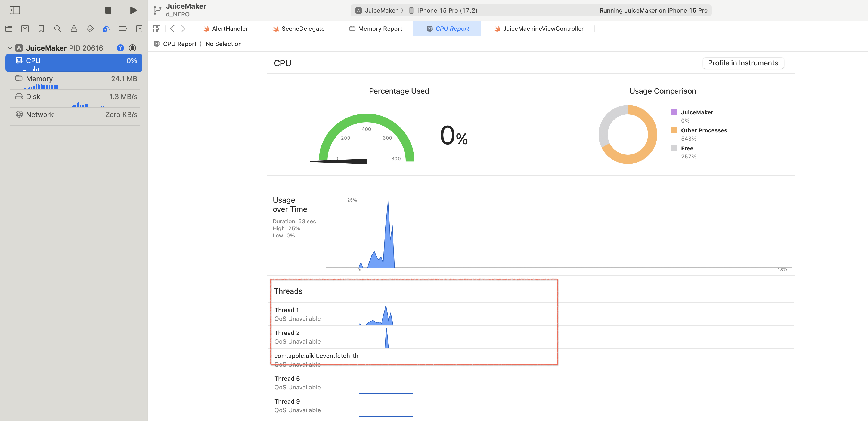Open the issue navigator warning icon
The image size is (868, 421).
(74, 29)
